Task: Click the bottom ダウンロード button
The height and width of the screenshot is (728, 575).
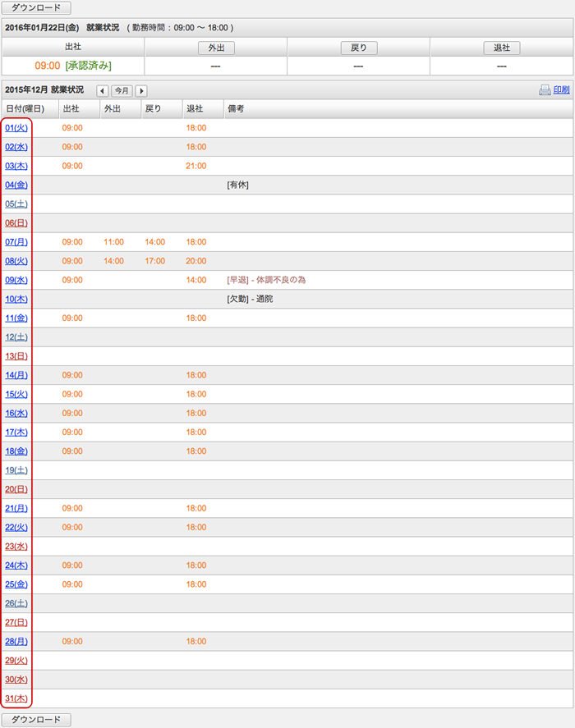Action: (x=36, y=720)
